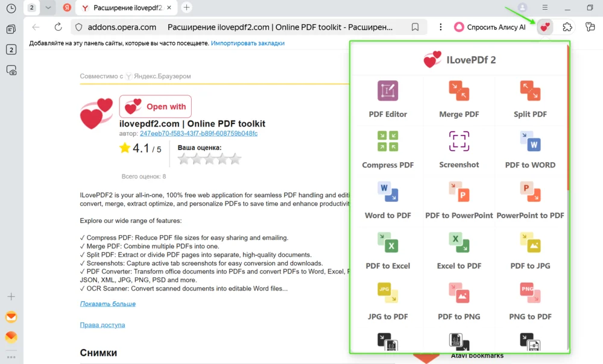Open the PDF Editor tool
The height and width of the screenshot is (364, 603).
coord(388,100)
